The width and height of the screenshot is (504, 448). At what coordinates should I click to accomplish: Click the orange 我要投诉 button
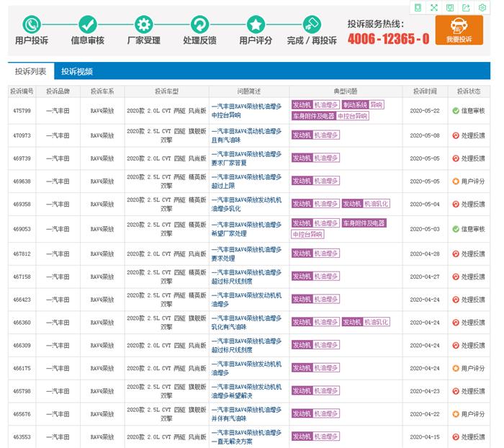point(459,30)
